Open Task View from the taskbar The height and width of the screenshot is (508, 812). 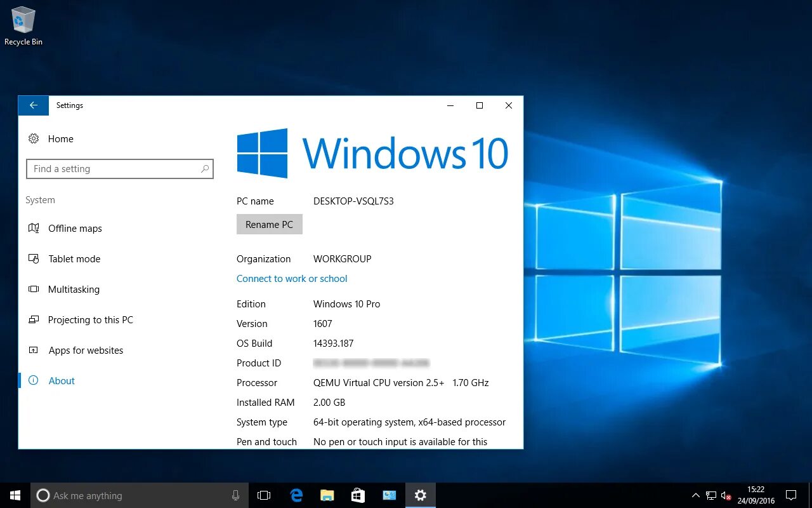pyautogui.click(x=264, y=495)
